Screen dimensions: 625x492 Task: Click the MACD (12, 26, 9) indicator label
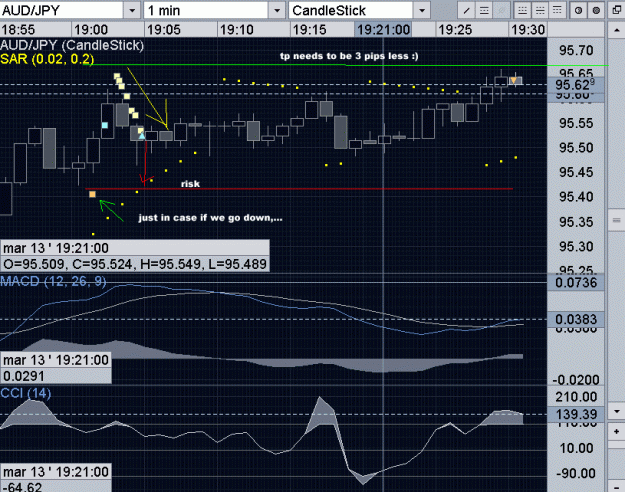(53, 282)
